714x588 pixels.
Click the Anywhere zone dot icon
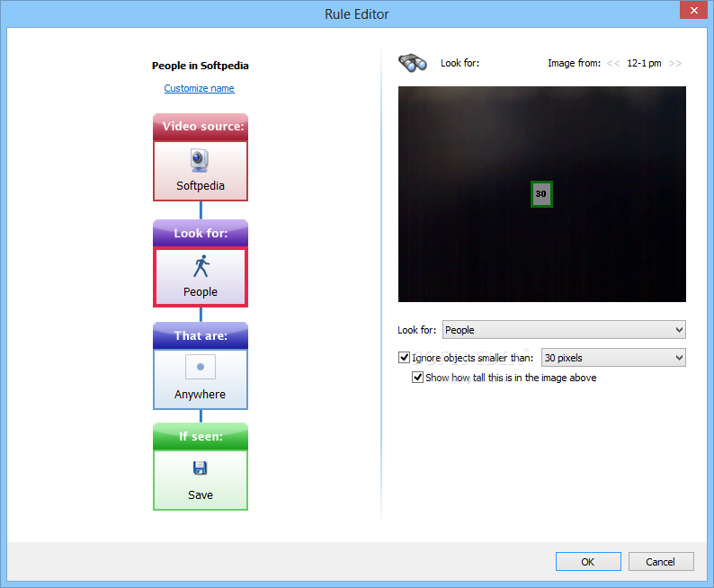pyautogui.click(x=201, y=367)
